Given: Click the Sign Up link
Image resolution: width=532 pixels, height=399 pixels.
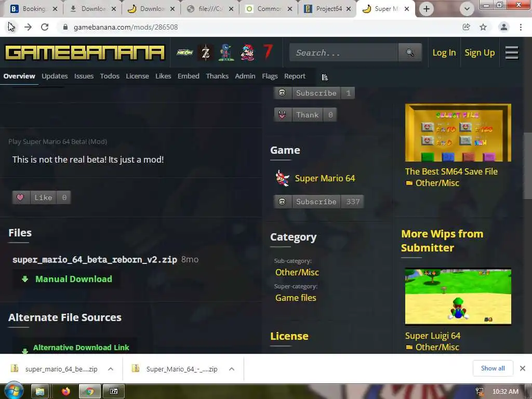Looking at the screenshot, I should [x=480, y=52].
